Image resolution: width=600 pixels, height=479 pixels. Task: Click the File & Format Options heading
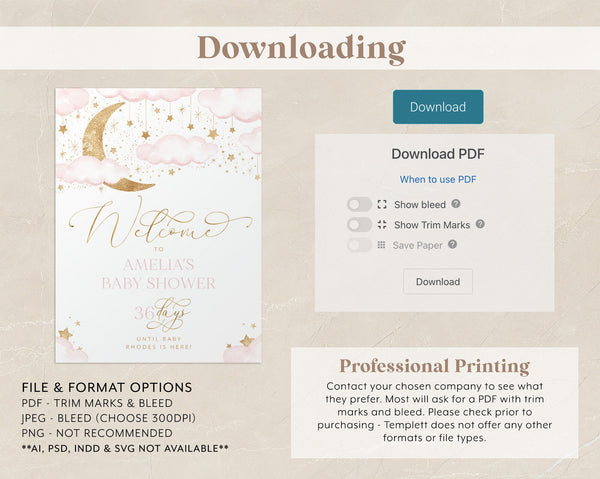click(106, 387)
